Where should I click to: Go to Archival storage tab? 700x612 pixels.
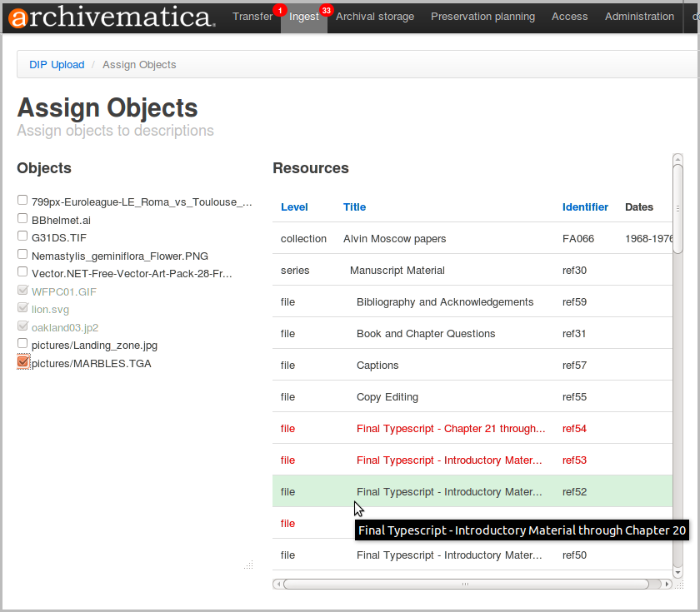pos(374,17)
